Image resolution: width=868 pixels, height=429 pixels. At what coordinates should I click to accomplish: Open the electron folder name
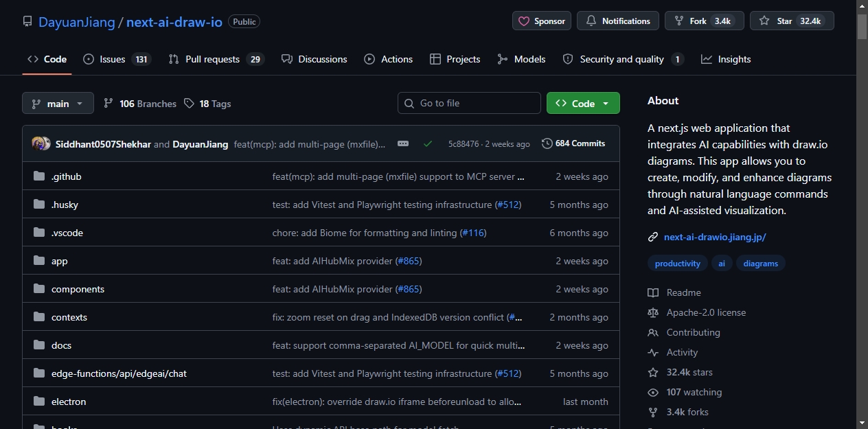pos(69,402)
